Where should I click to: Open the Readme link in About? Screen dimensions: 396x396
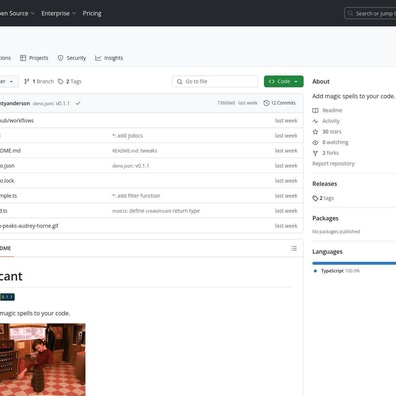point(332,110)
